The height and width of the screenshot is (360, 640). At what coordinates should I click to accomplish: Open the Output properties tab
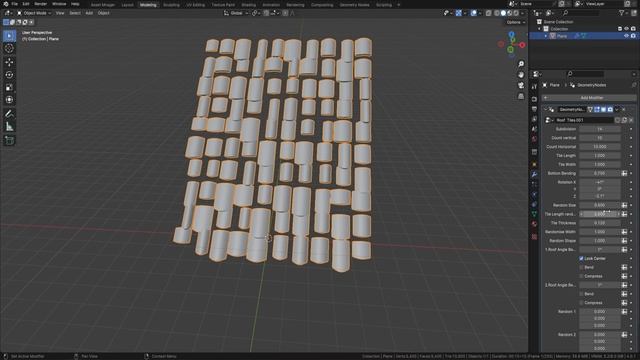534,109
